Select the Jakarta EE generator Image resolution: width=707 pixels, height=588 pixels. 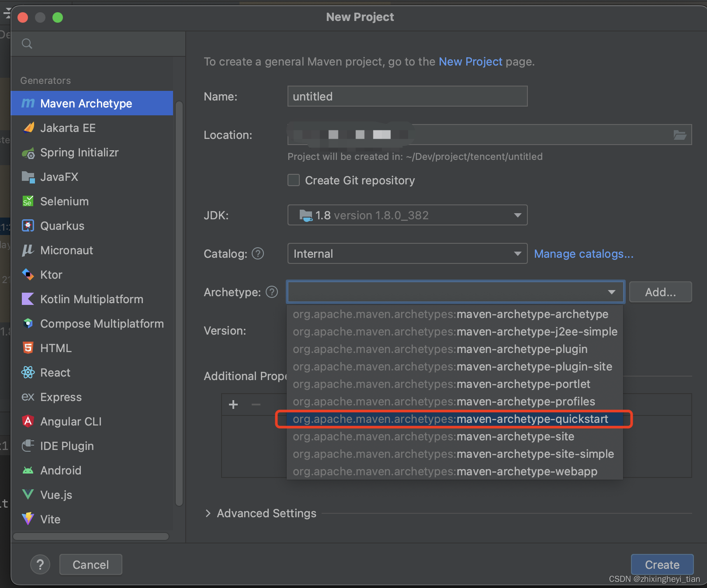(x=92, y=128)
